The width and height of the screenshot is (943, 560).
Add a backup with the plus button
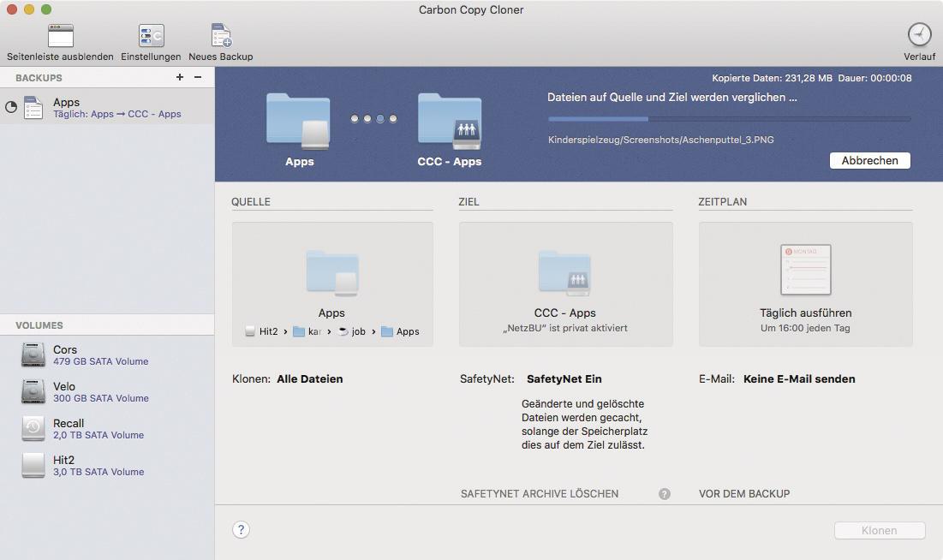[179, 77]
